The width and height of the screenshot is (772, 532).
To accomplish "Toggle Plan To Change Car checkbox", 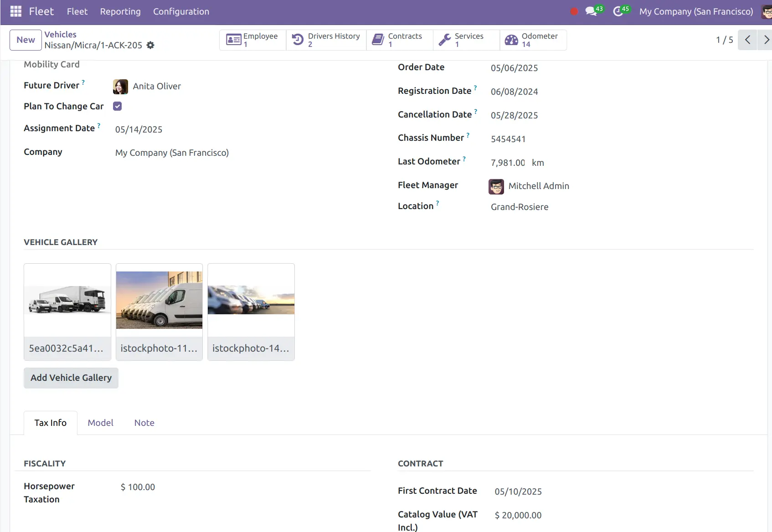I will [x=118, y=106].
